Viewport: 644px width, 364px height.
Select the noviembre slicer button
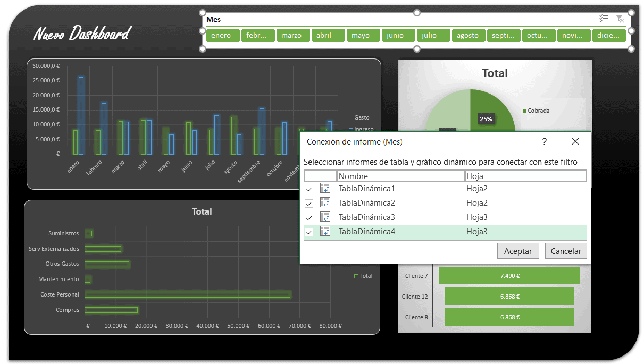[573, 36]
